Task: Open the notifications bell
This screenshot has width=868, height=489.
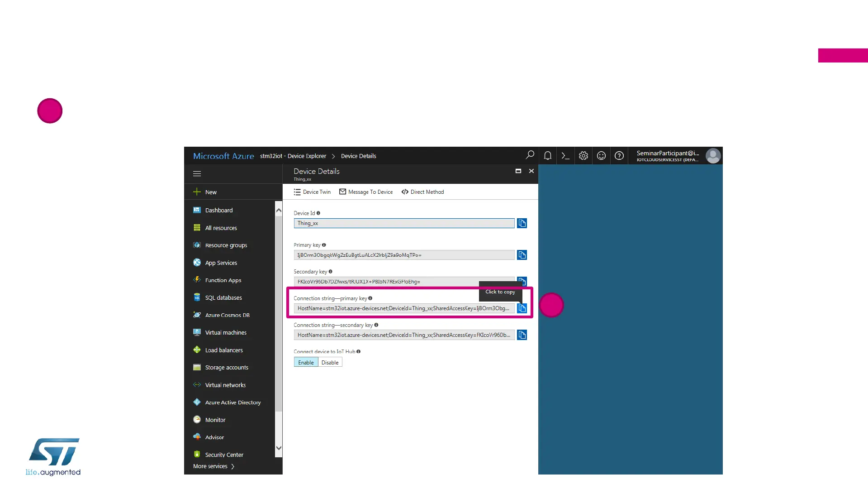Action: pyautogui.click(x=547, y=156)
